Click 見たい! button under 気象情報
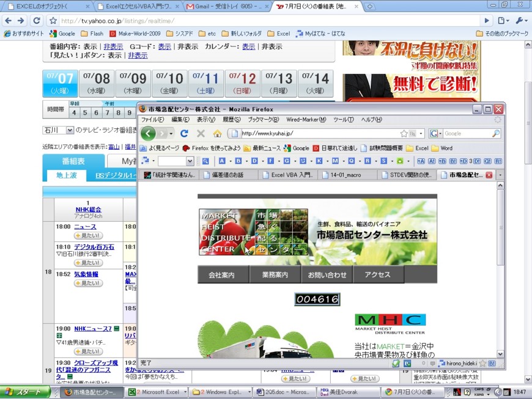The image size is (532, 399). coord(88,283)
